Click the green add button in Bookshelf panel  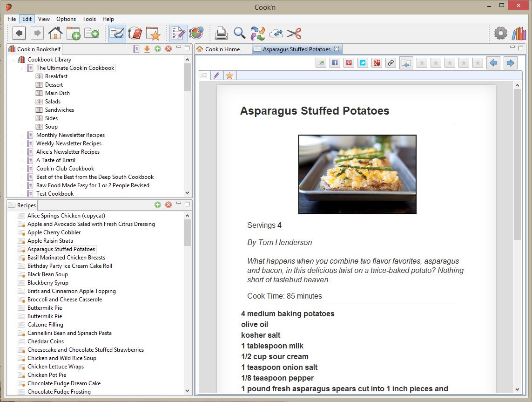pos(158,49)
